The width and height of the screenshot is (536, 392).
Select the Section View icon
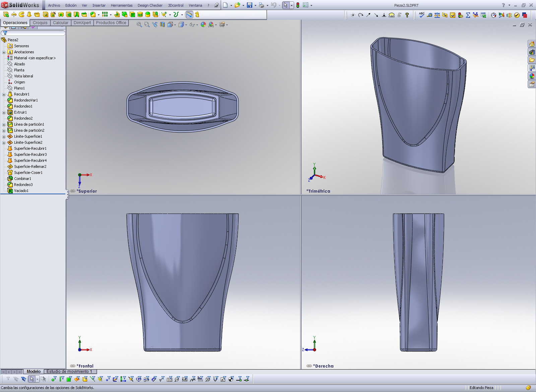pyautogui.click(x=162, y=24)
